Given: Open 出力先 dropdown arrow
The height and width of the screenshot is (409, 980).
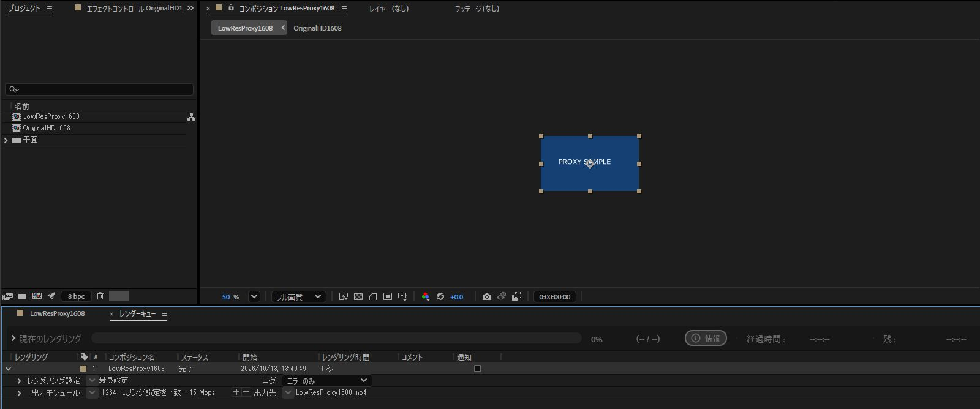Looking at the screenshot, I should (x=288, y=392).
